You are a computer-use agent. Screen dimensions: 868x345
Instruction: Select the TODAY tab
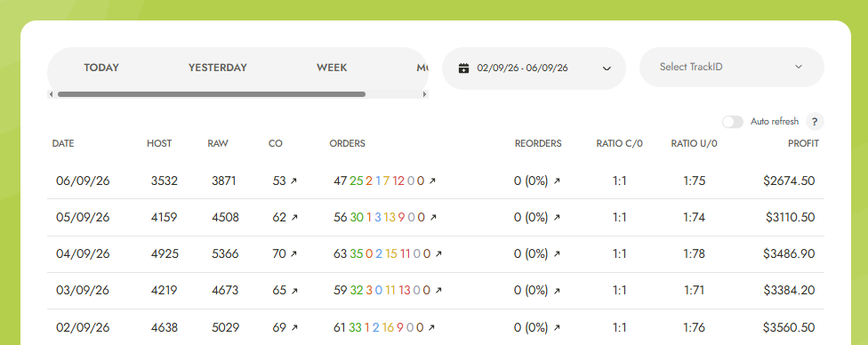[x=101, y=68]
